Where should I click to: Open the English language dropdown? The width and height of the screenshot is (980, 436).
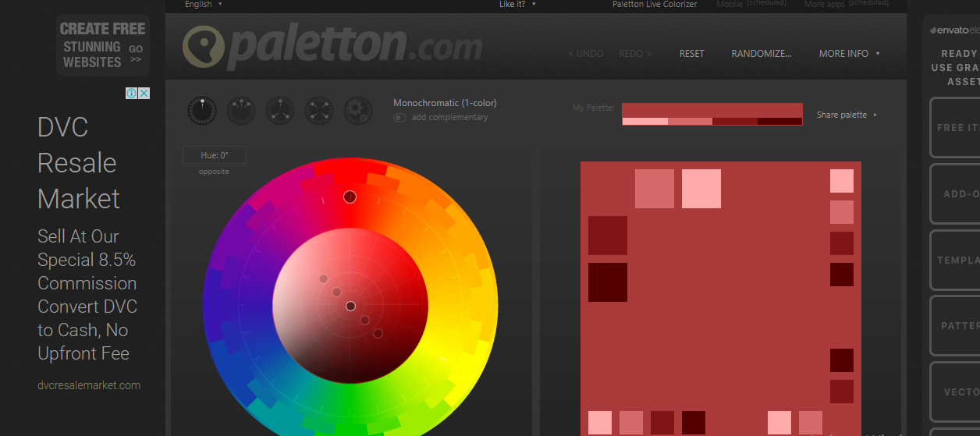[204, 5]
